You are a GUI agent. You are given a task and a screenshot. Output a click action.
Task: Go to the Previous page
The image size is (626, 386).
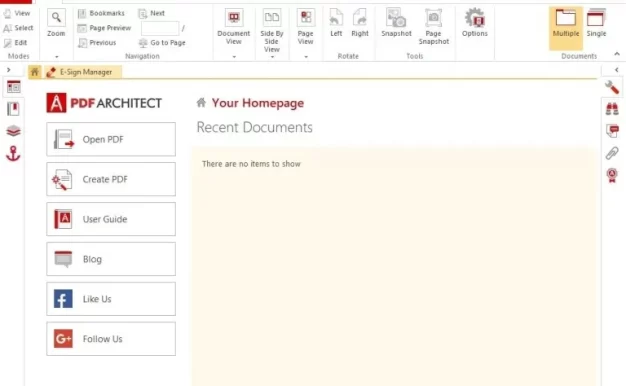(97, 43)
